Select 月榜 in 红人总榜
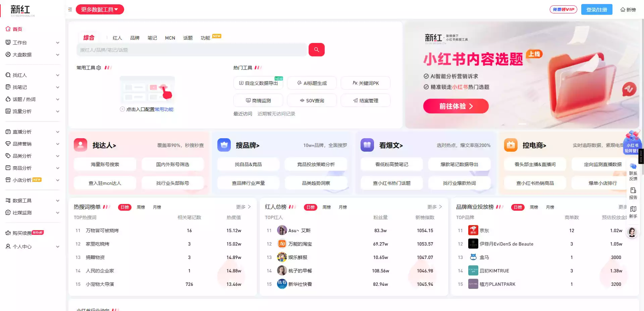 [x=343, y=207]
